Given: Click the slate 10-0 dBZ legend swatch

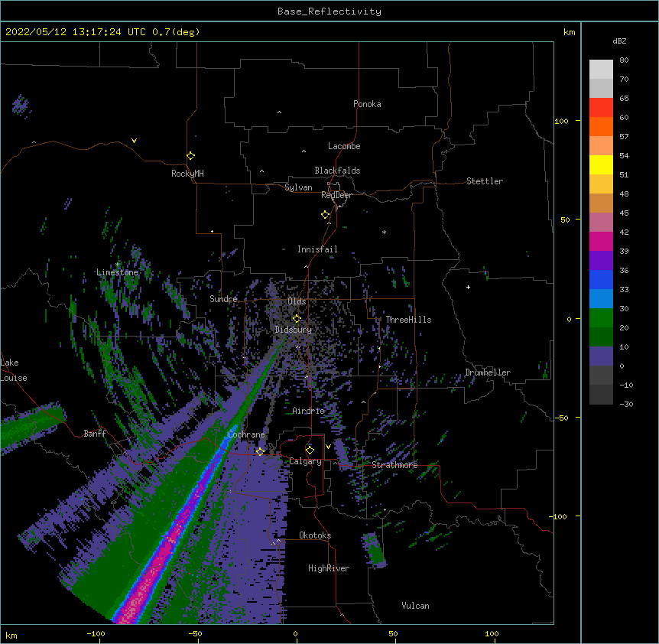Looking at the screenshot, I should coord(601,356).
